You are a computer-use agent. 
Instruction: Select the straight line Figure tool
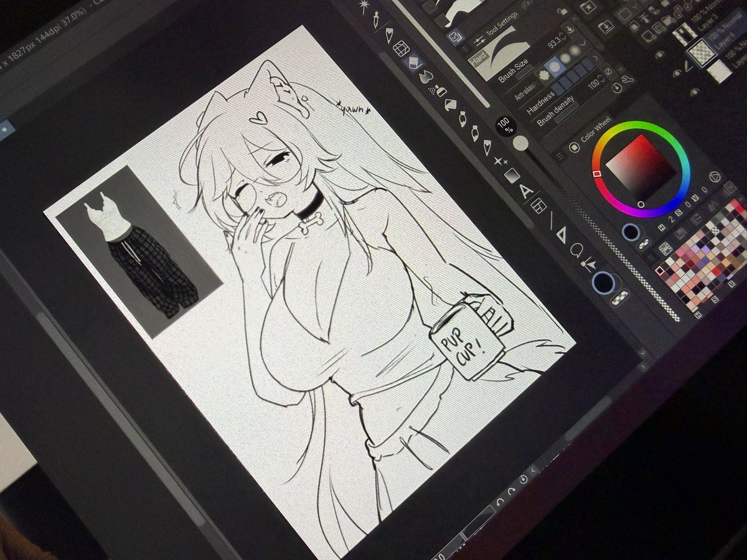click(551, 220)
